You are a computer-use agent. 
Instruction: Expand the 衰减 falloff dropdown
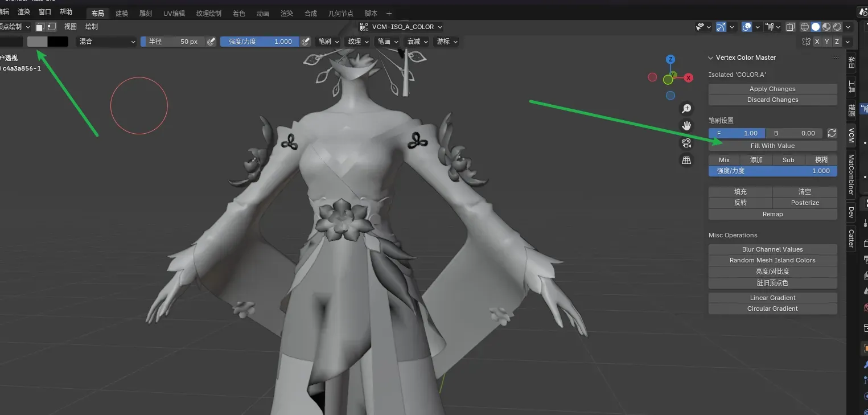coord(417,42)
